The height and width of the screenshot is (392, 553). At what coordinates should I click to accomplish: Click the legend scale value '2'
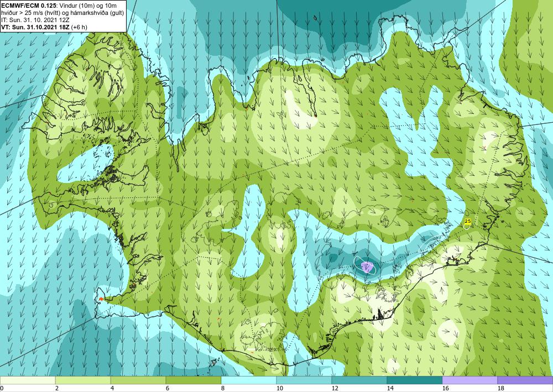point(56,389)
